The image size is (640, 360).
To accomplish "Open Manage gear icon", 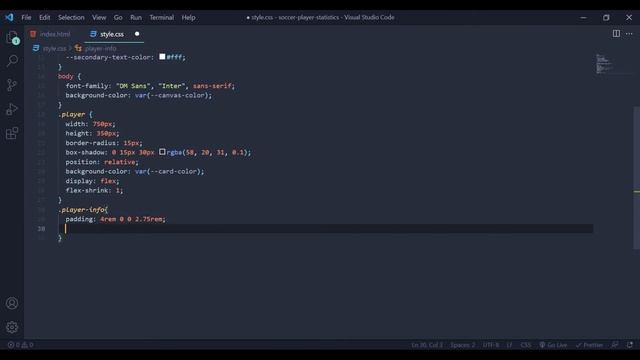I will pos(12,327).
